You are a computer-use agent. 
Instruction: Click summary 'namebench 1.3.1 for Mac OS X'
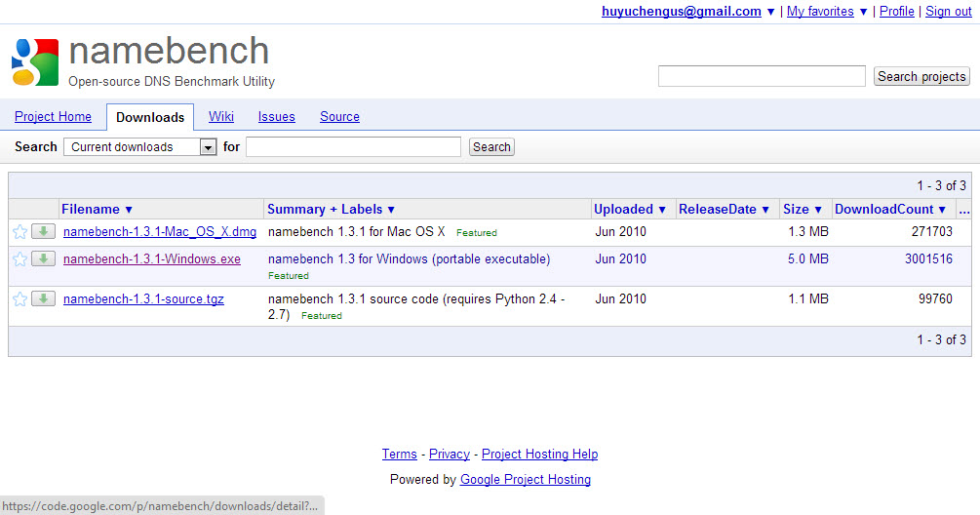[x=356, y=232]
